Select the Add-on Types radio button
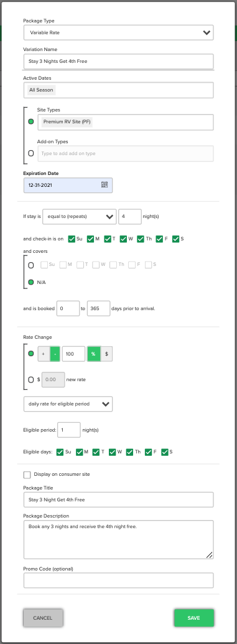The image size is (237, 644). point(30,153)
